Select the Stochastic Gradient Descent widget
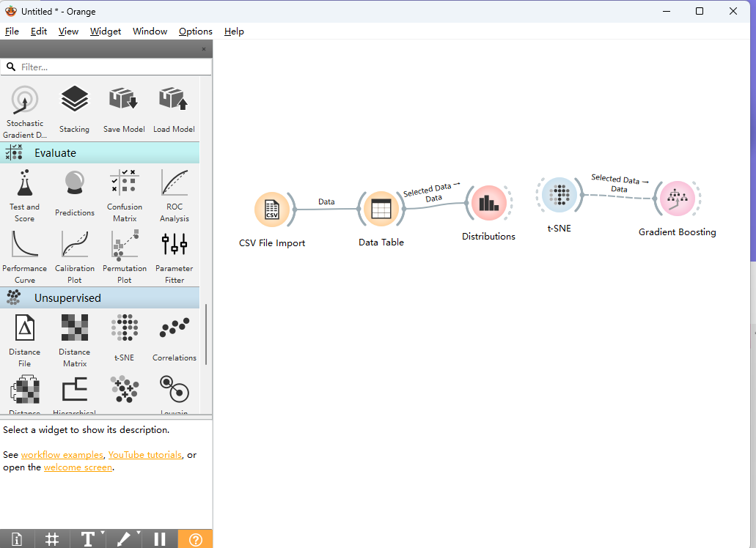This screenshot has width=756, height=548. tap(25, 111)
